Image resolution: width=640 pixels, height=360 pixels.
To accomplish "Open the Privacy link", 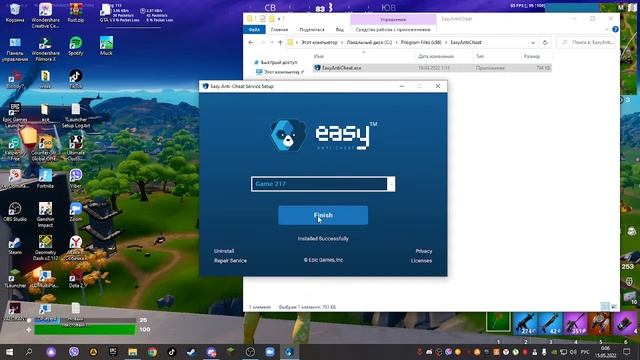I will click(424, 251).
